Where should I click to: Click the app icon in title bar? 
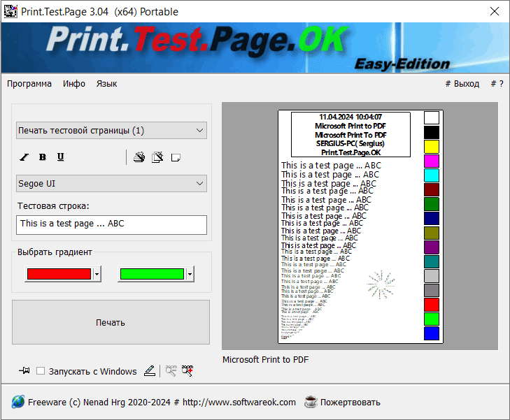point(10,11)
